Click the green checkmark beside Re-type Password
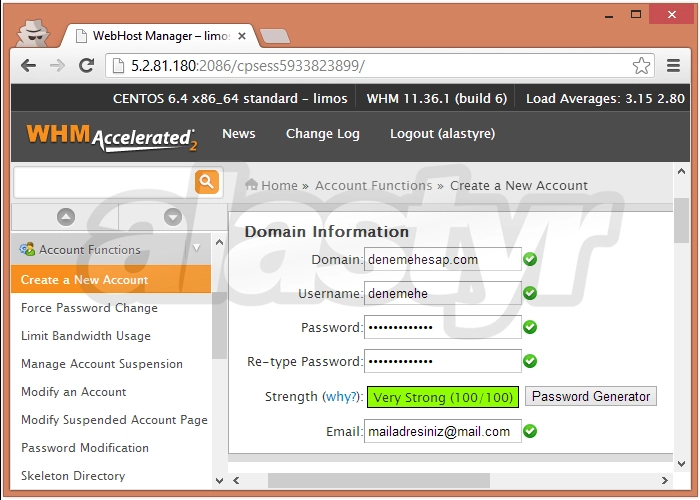 coord(530,361)
